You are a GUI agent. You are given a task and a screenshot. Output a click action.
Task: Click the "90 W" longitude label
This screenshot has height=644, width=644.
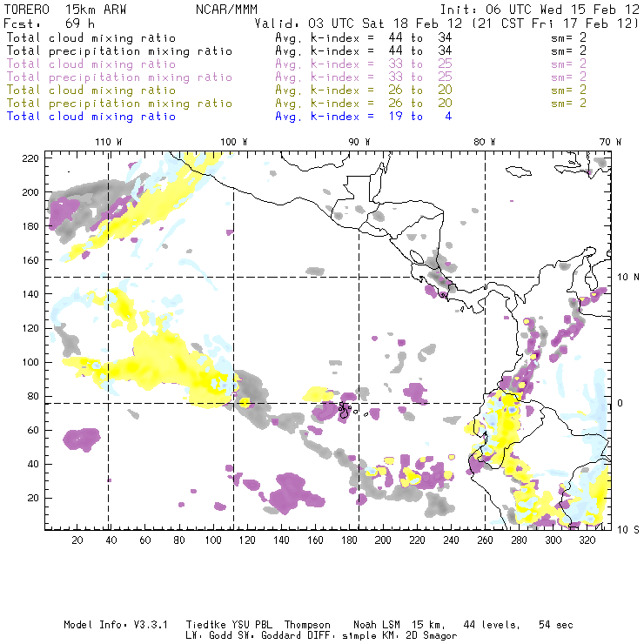coord(359,142)
